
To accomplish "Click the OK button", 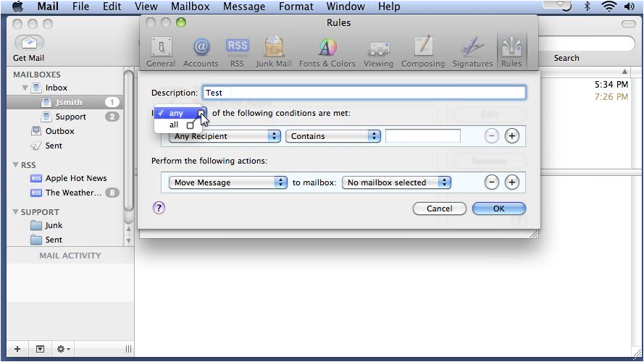I will tap(498, 209).
